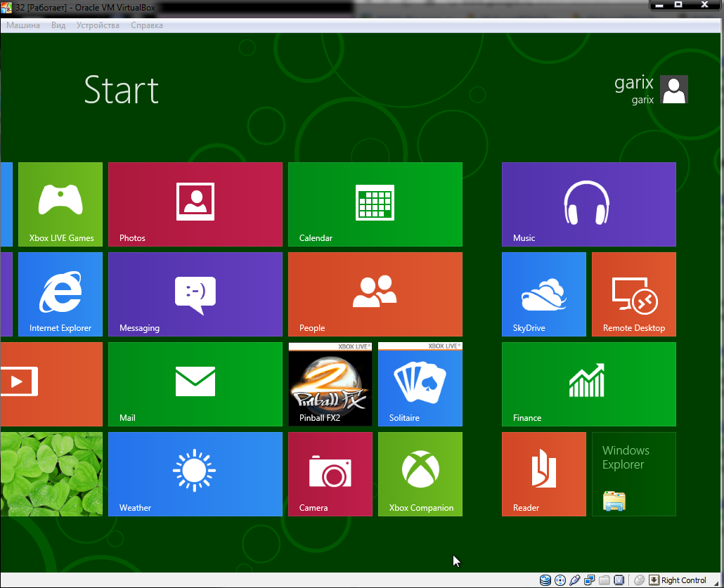Open the Messaging tile
Screen dimensions: 724x588
coord(195,294)
